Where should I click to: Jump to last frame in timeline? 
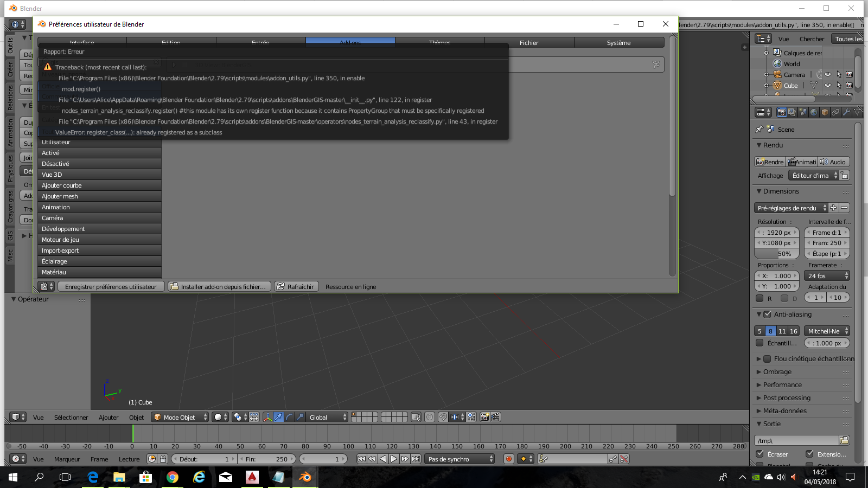(x=416, y=459)
